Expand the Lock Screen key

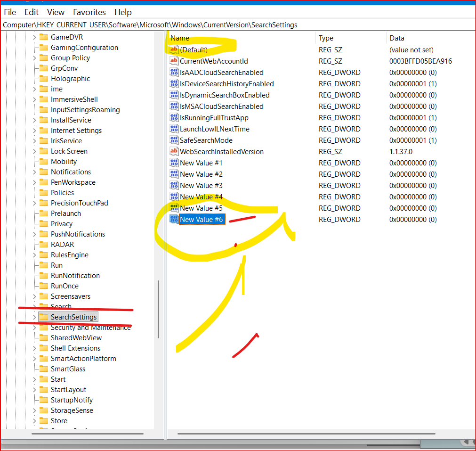(x=34, y=151)
